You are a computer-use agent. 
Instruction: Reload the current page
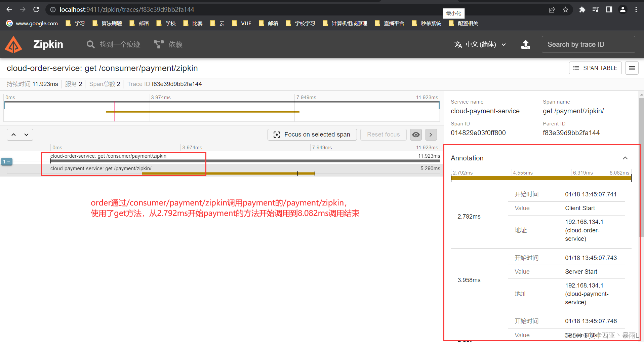[36, 9]
